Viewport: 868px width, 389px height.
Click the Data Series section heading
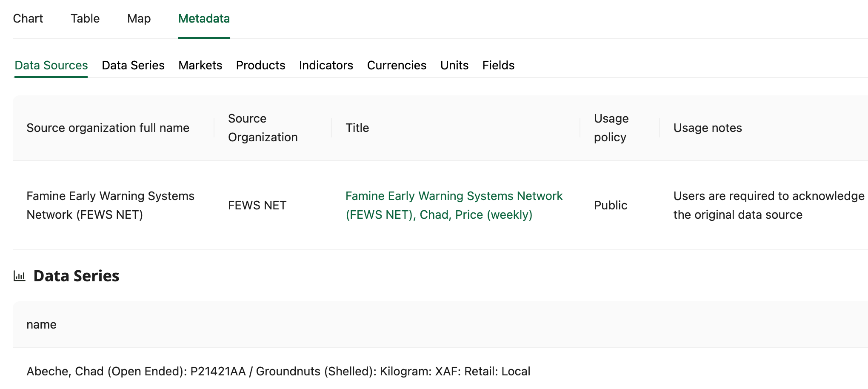click(x=76, y=276)
